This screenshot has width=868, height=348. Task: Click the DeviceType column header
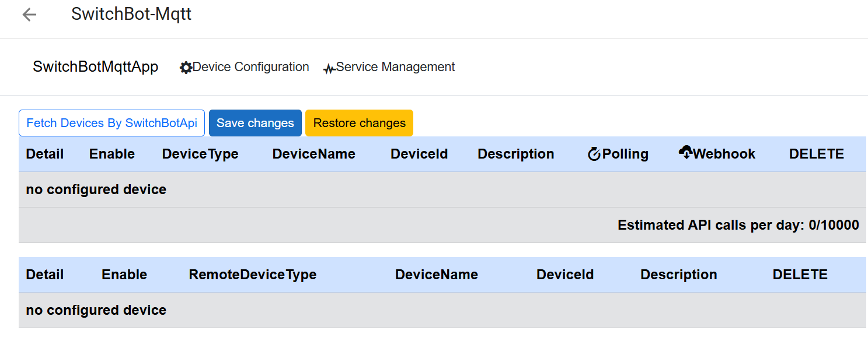click(x=200, y=154)
